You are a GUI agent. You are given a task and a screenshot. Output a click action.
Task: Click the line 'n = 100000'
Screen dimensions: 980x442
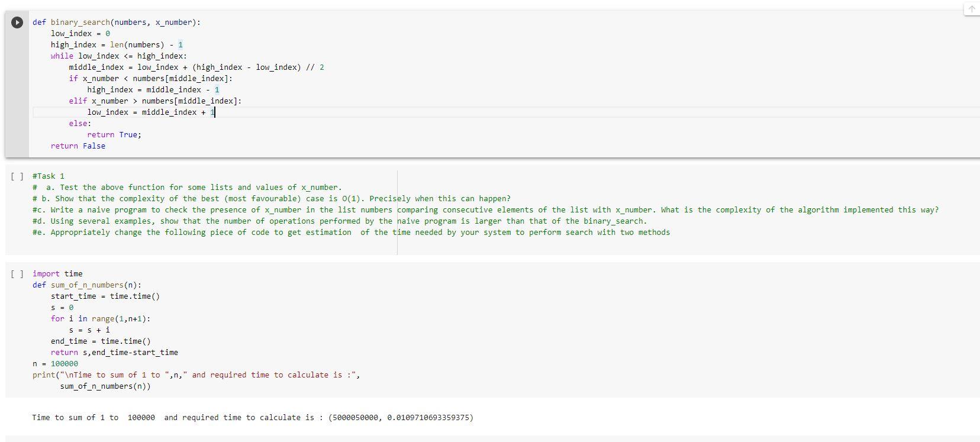(x=55, y=364)
